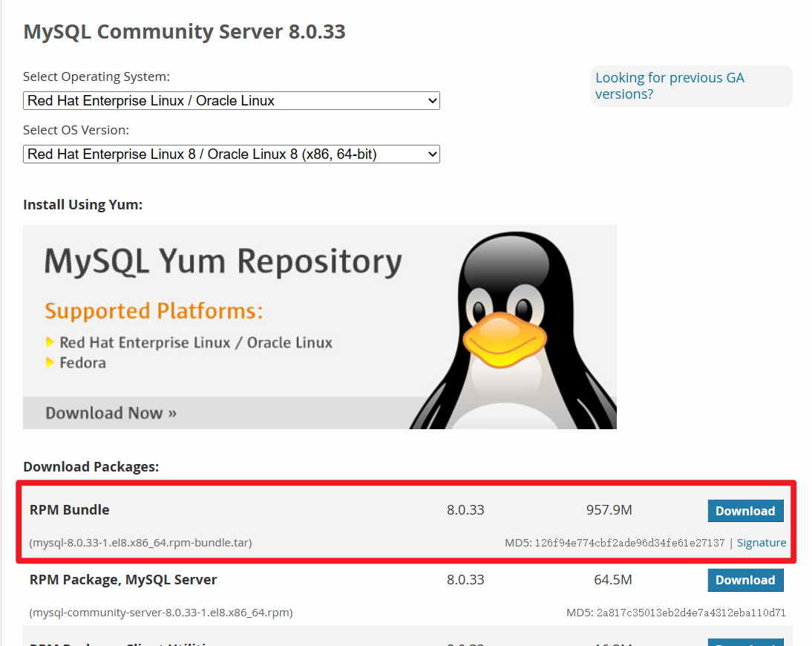Click the 'Select OS Version:' label
The width and height of the screenshot is (812, 646).
76,130
